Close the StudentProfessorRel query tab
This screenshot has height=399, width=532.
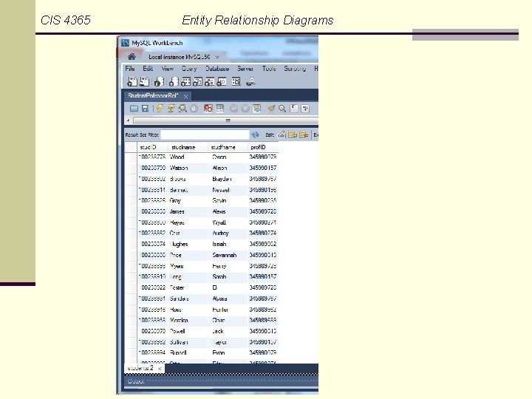coord(185,96)
